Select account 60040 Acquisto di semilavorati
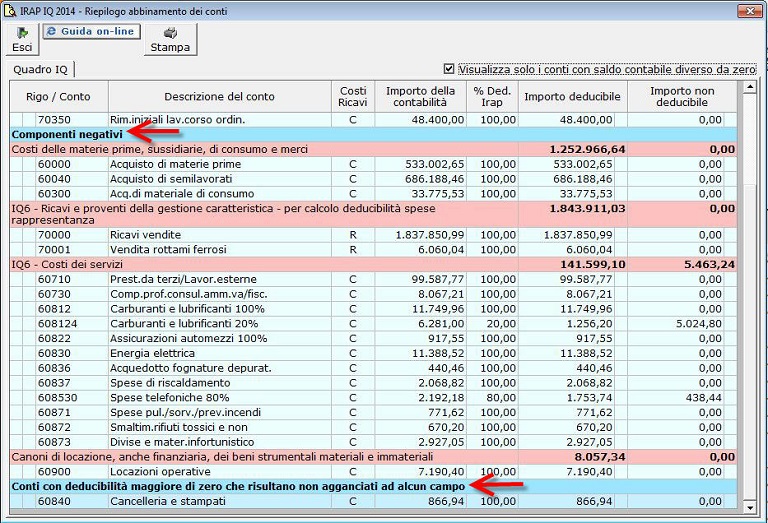The image size is (768, 523). (373, 179)
